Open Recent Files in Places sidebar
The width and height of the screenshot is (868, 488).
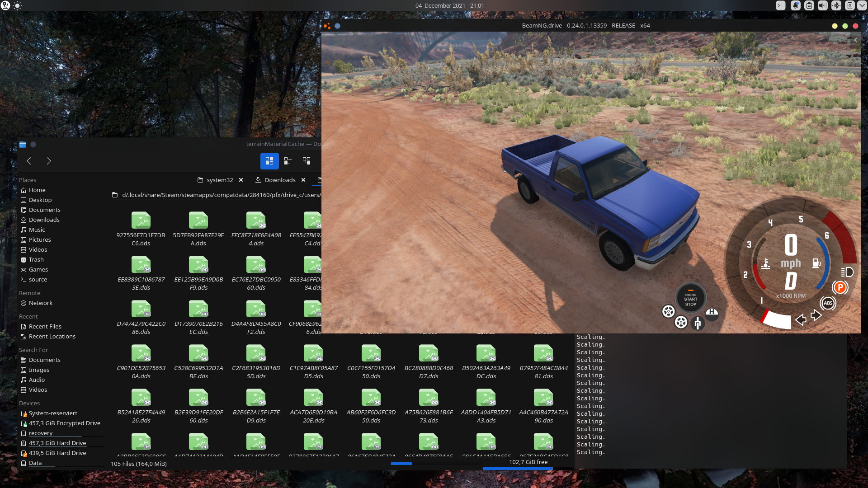point(45,326)
